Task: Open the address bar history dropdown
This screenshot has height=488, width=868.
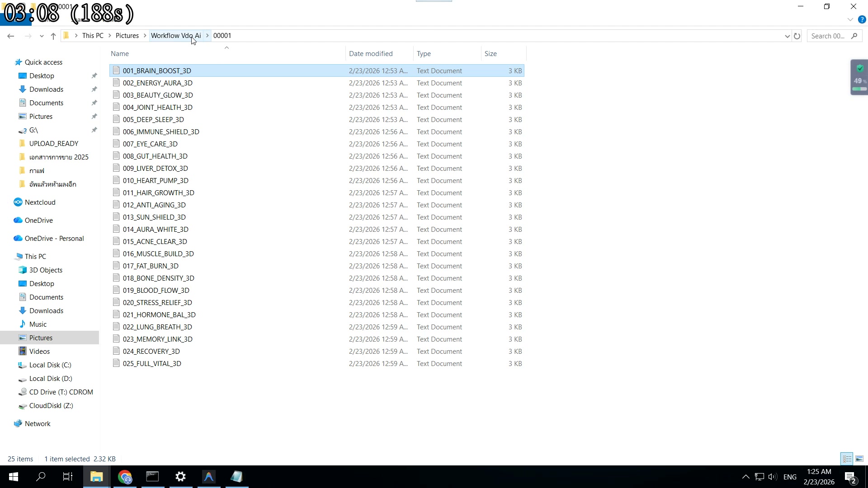Action: (787, 36)
